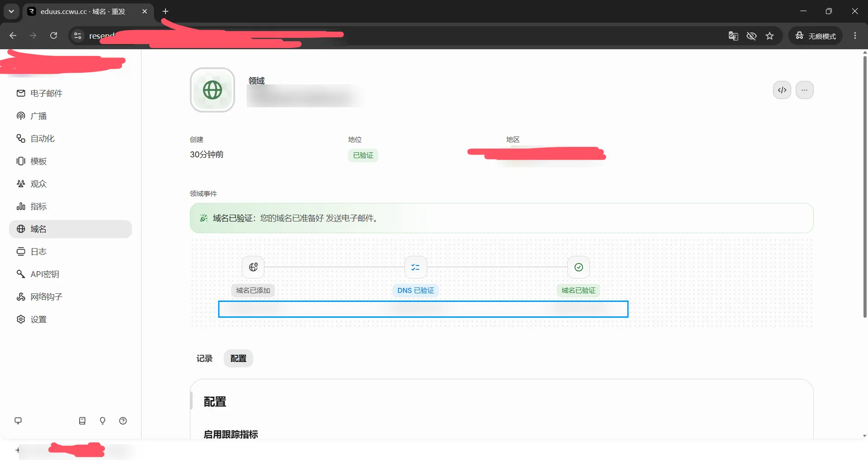The width and height of the screenshot is (868, 461).
Task: Click the crossed-eye tracking protection icon
Action: point(751,36)
